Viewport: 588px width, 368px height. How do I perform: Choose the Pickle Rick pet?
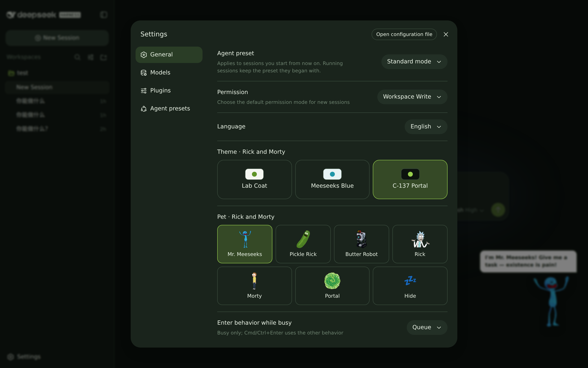303,244
